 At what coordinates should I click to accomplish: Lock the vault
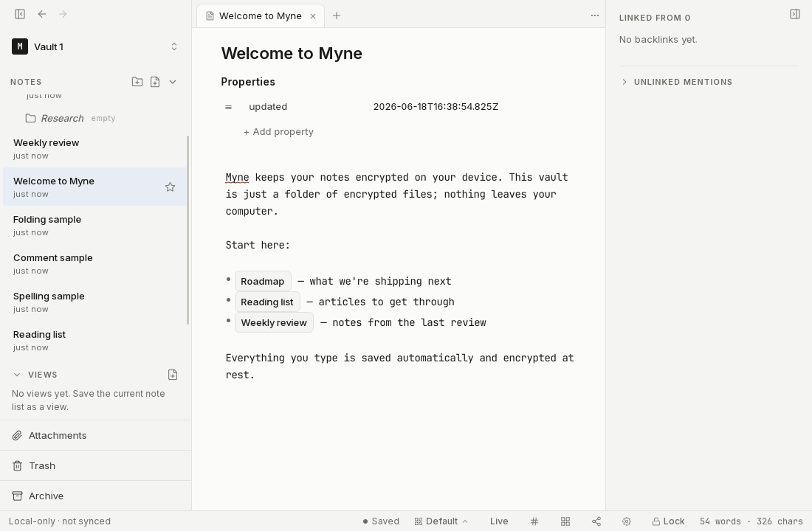point(669,521)
